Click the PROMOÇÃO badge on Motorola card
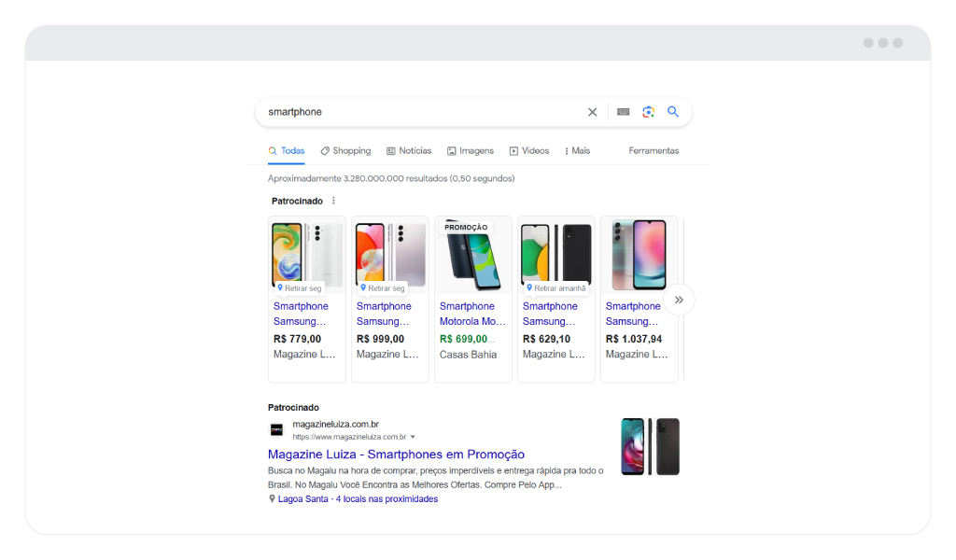 click(x=466, y=228)
